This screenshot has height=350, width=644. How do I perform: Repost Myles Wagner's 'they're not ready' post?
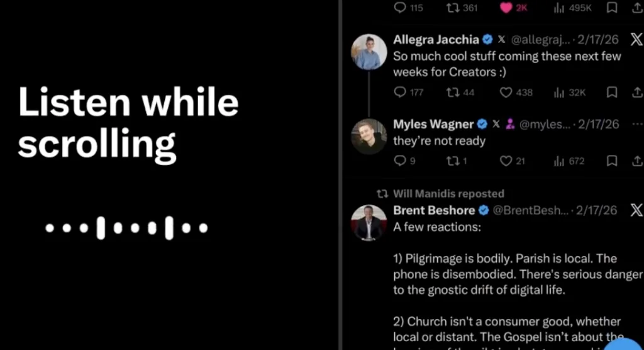pos(457,161)
